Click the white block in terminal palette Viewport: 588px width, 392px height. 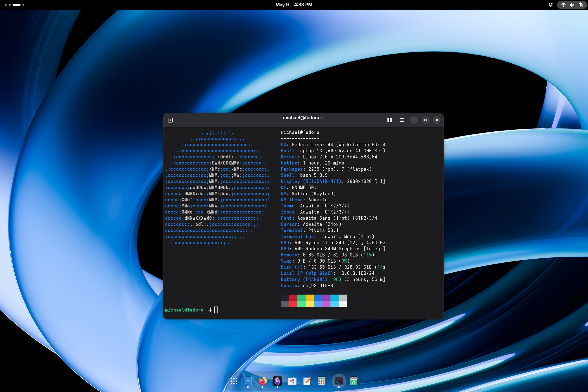tap(343, 304)
